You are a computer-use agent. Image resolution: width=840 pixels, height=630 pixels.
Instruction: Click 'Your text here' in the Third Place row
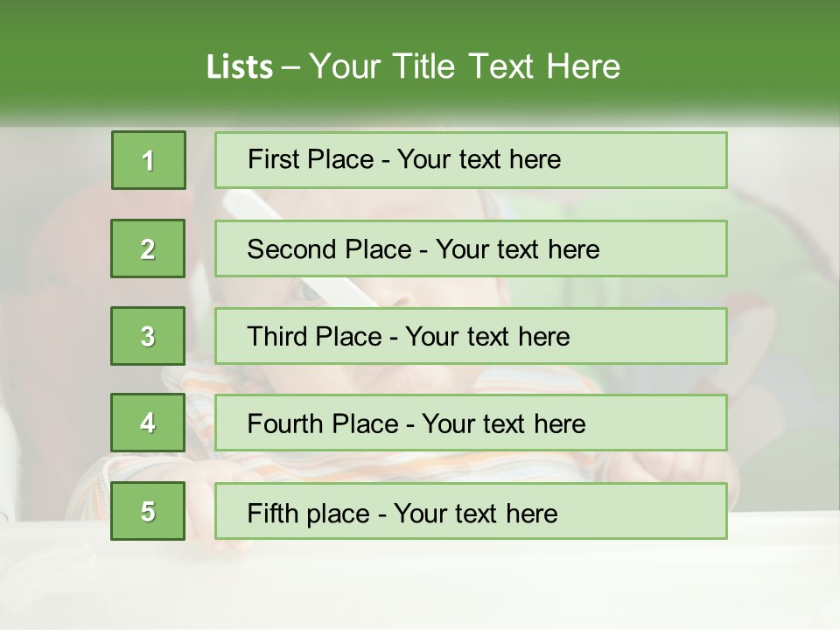488,337
